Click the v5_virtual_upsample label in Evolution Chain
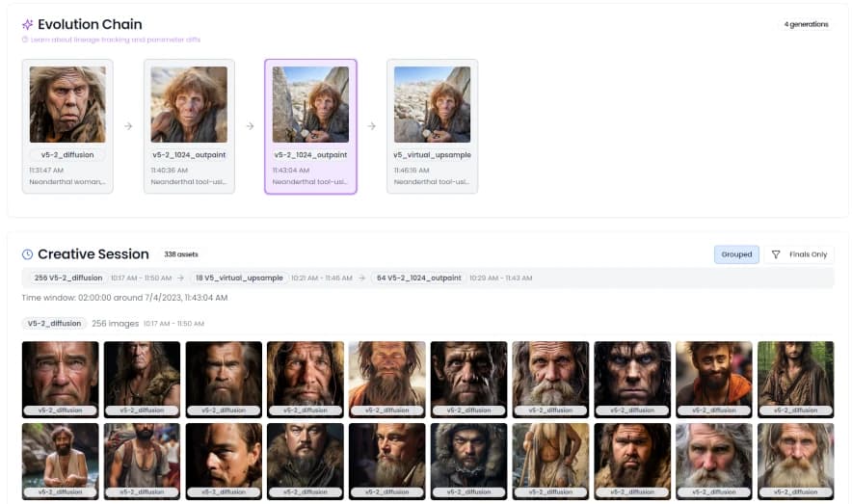Screen dimensions: 852x504 coord(433,155)
